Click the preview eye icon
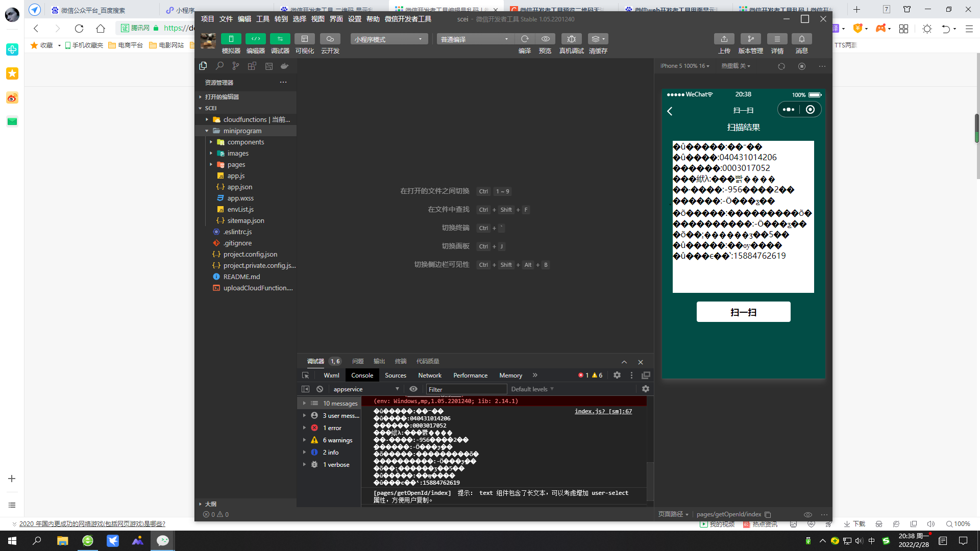The height and width of the screenshot is (551, 980). [x=545, y=39]
